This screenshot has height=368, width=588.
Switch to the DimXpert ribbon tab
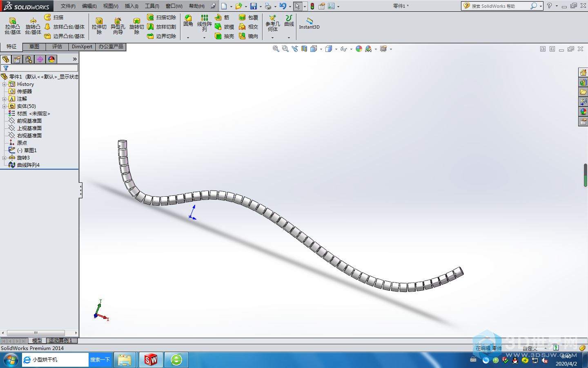tap(82, 47)
